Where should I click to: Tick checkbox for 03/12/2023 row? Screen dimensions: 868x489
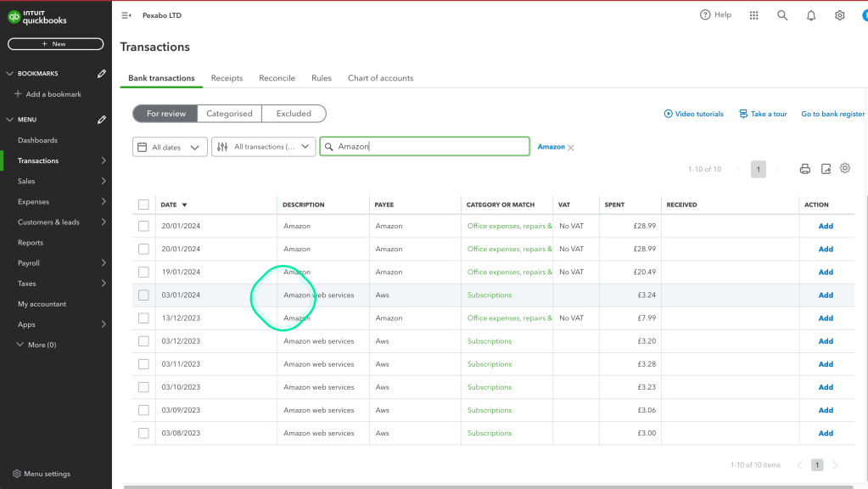click(x=143, y=341)
